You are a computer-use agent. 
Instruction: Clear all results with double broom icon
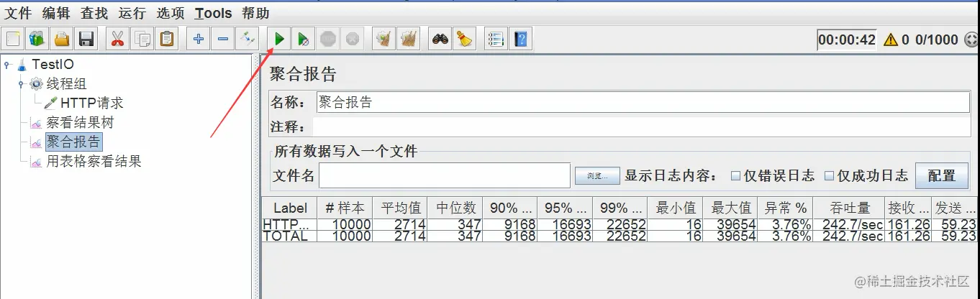[x=409, y=39]
